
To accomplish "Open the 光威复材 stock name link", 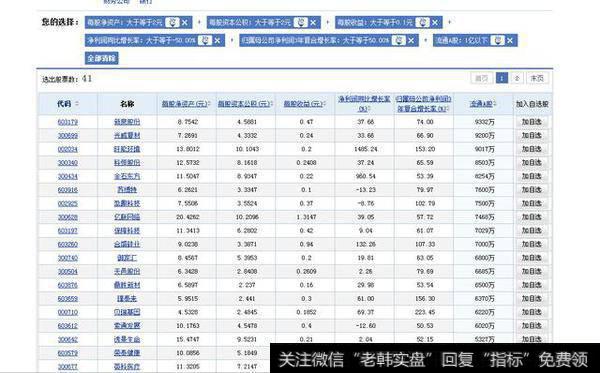I will click(127, 135).
